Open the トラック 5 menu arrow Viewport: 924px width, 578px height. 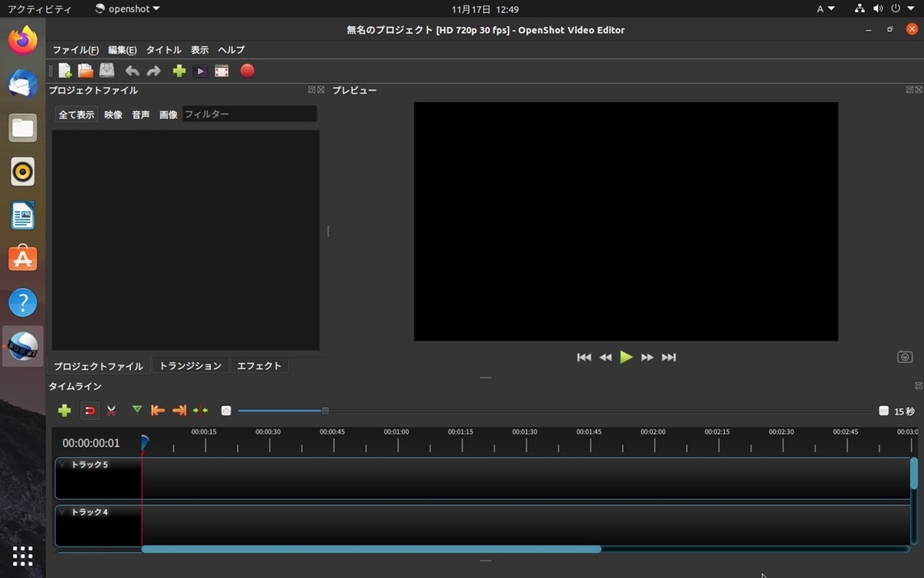pyautogui.click(x=62, y=465)
